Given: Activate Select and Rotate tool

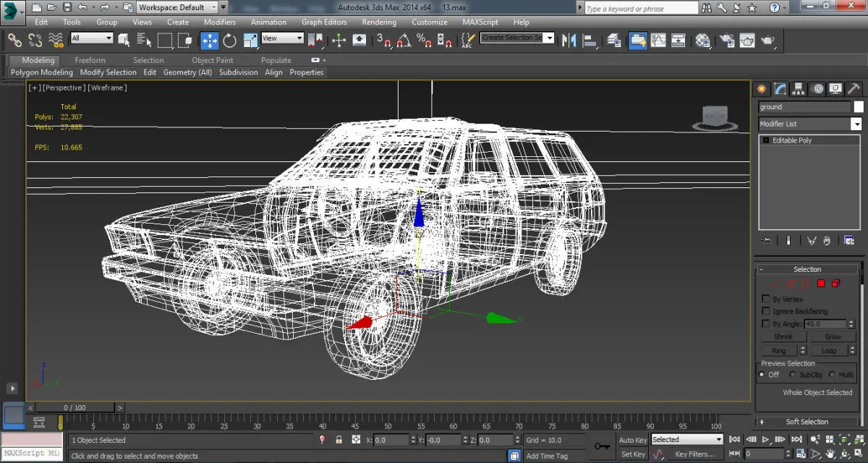Looking at the screenshot, I should [x=230, y=40].
